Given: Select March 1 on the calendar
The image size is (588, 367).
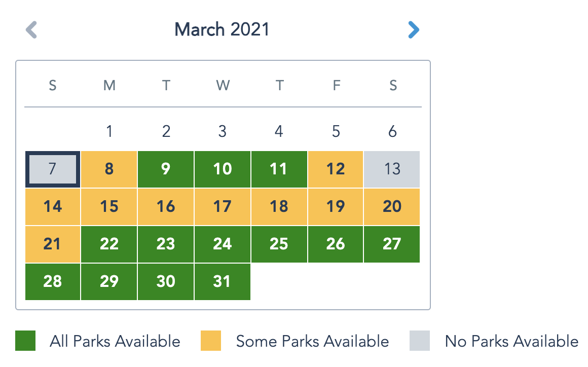Looking at the screenshot, I should click(109, 132).
